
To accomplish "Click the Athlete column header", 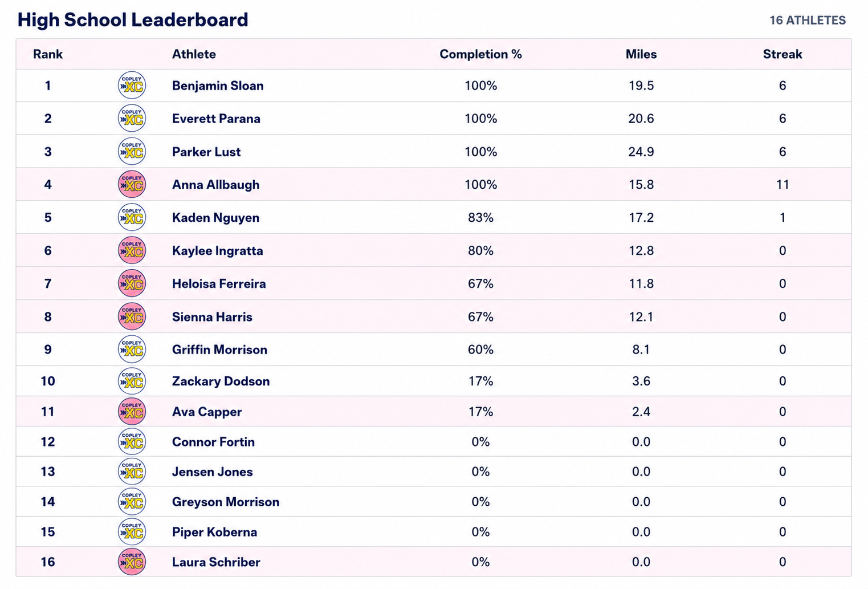I will coord(194,54).
